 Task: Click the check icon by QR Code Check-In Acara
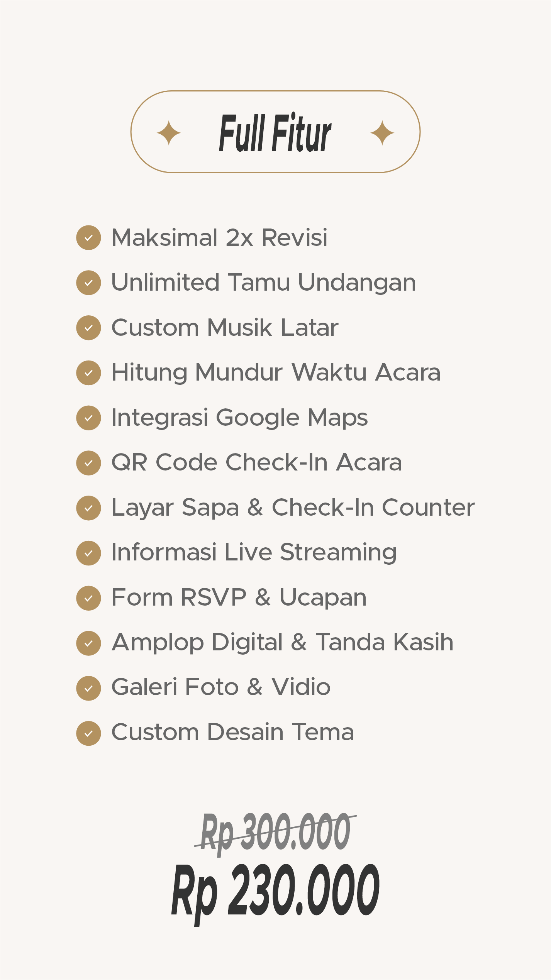click(88, 463)
